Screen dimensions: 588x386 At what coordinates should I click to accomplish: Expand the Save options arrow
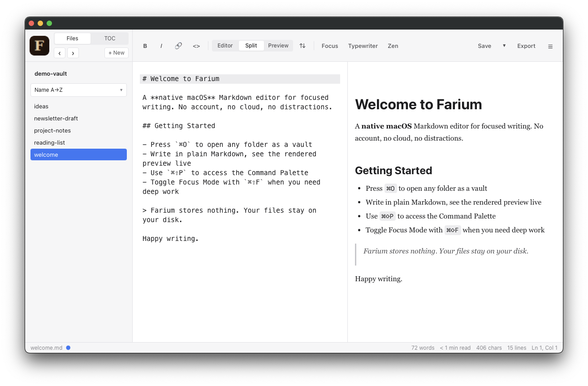pyautogui.click(x=504, y=46)
